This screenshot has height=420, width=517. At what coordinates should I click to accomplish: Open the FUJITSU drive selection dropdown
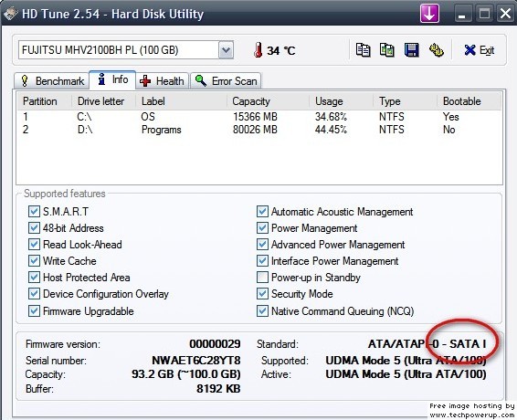(x=226, y=50)
